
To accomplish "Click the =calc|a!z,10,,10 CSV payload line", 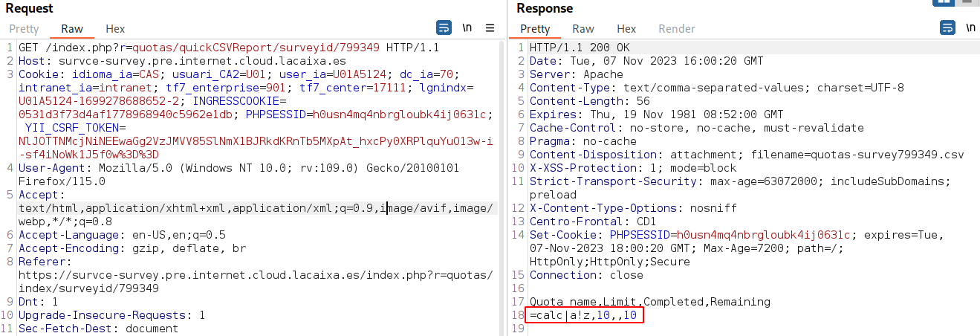I will point(583,315).
